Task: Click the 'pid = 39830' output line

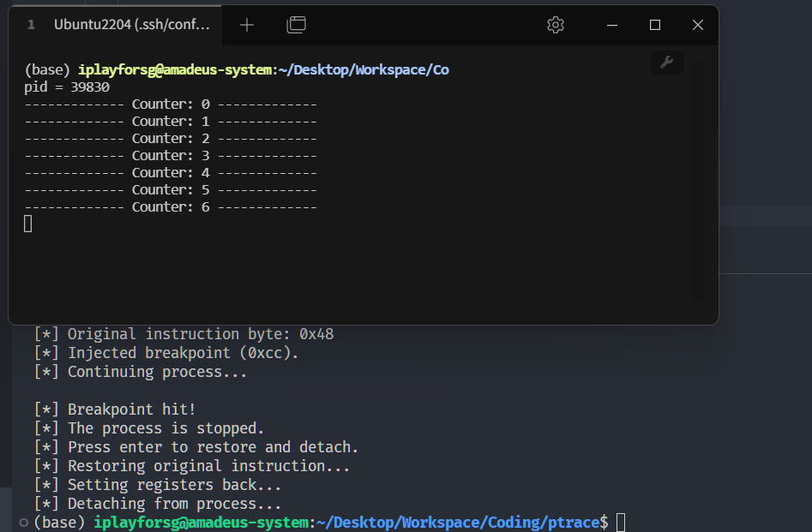Action: (67, 87)
